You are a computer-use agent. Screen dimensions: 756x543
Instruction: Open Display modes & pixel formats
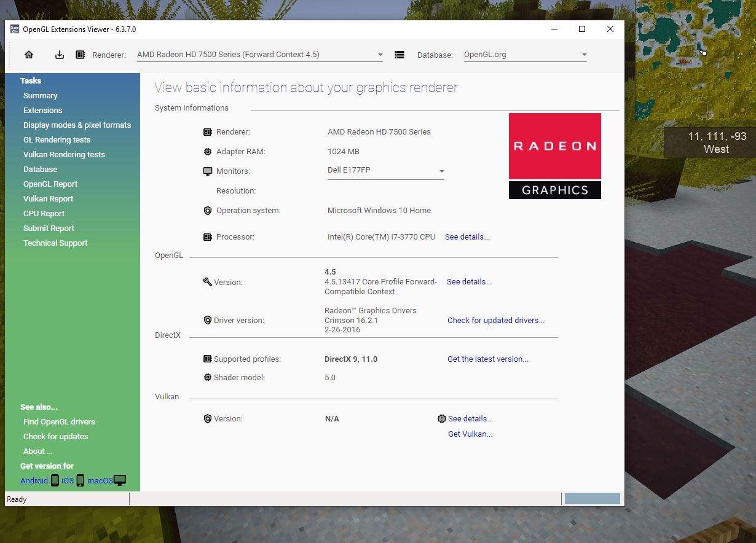pos(77,125)
